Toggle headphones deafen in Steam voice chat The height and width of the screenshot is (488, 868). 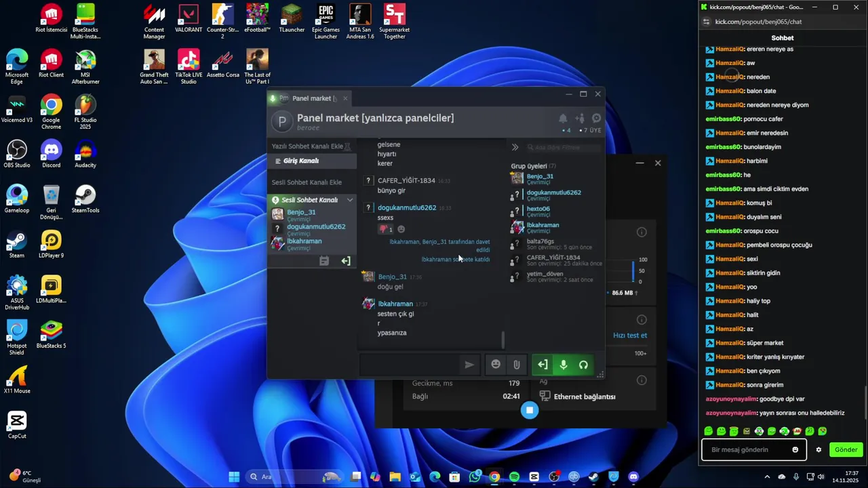coord(583,365)
